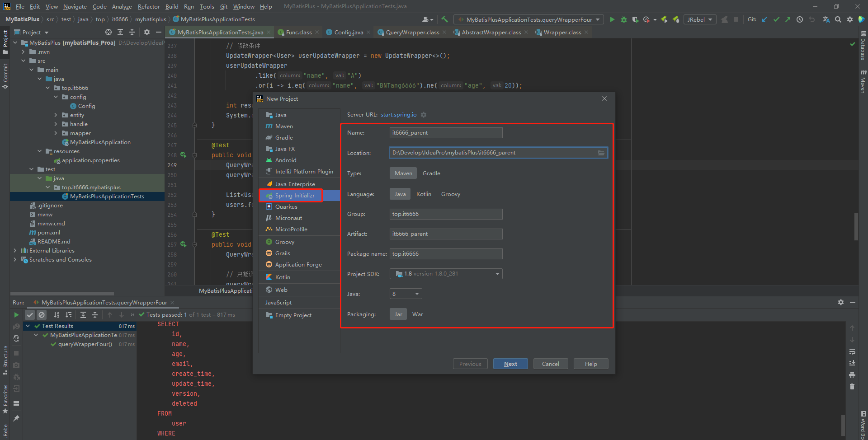
Task: Browse for location with folder icon
Action: tap(601, 153)
